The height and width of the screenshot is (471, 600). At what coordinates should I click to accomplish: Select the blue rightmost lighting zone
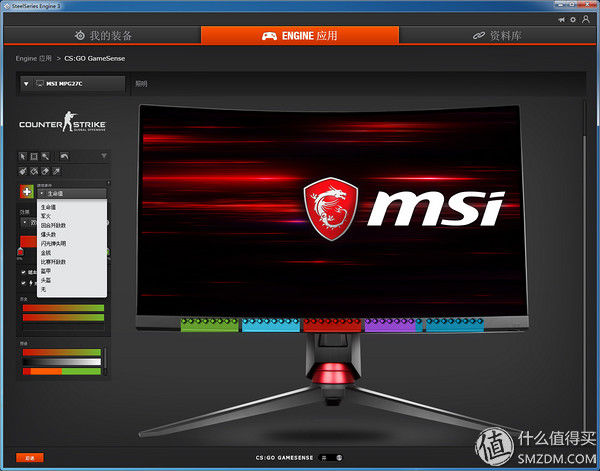[455, 325]
